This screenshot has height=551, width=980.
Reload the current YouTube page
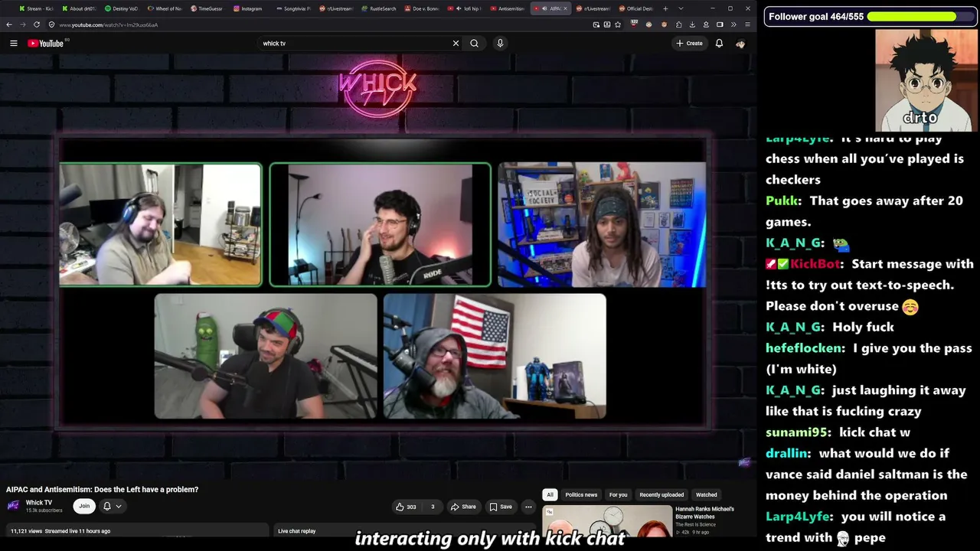click(36, 24)
